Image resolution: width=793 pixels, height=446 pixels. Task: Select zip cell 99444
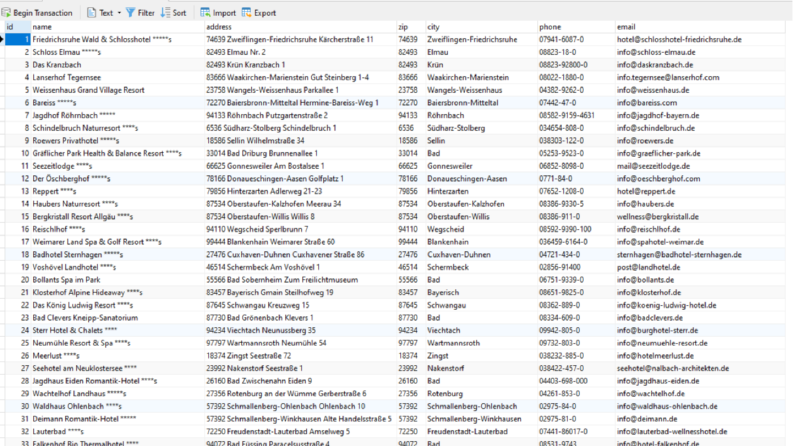click(411, 242)
